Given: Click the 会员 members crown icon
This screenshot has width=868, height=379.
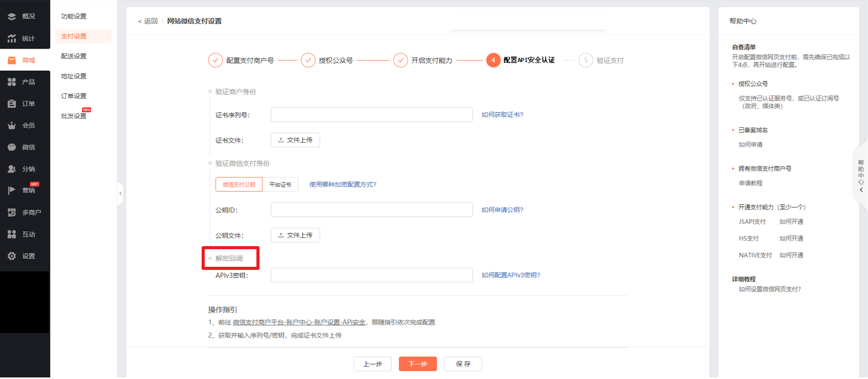Looking at the screenshot, I should (12, 125).
